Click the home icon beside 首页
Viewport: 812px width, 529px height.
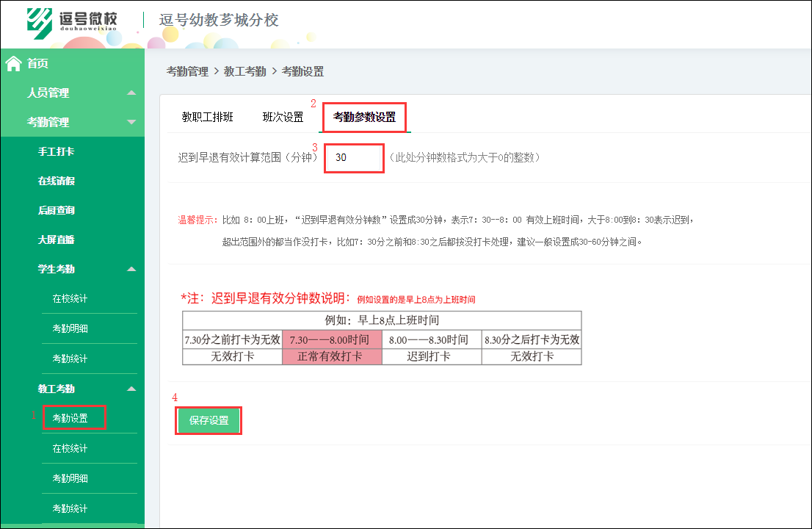12,64
